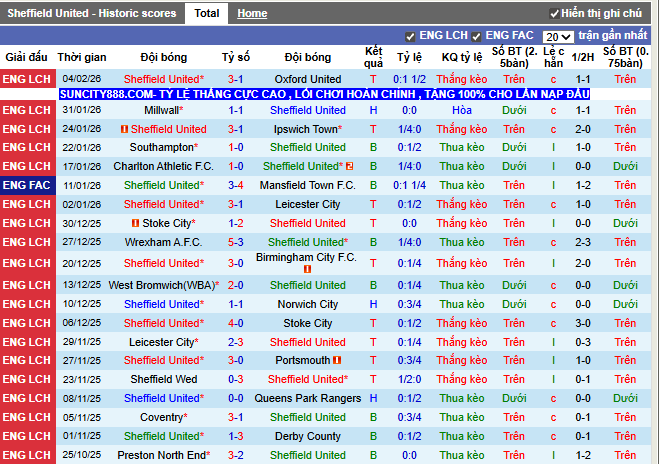
Task: Click odds 0:1 1/4 in Mansfield row
Action: 409,185
